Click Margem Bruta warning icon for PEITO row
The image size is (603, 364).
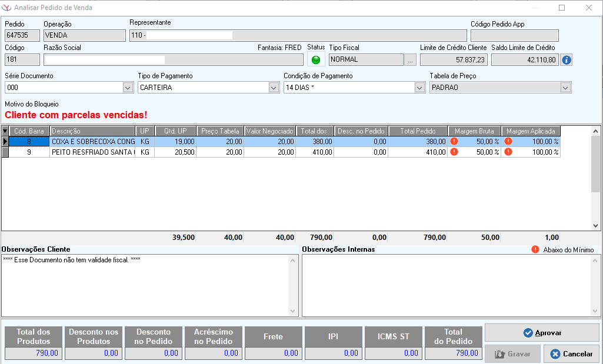pos(454,152)
